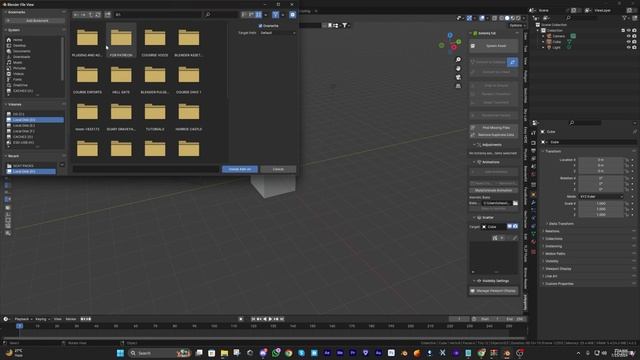Expand Relations panel
This screenshot has width=640, height=360.
[x=552, y=231]
